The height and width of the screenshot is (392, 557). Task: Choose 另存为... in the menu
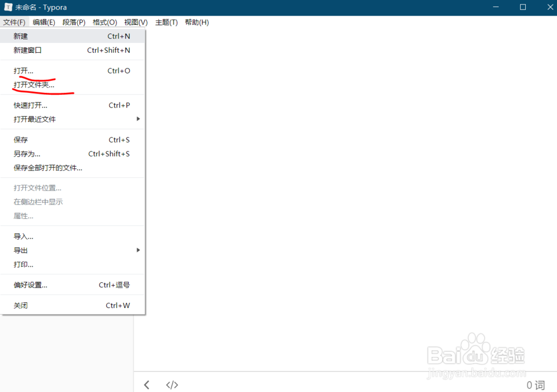click(72, 154)
